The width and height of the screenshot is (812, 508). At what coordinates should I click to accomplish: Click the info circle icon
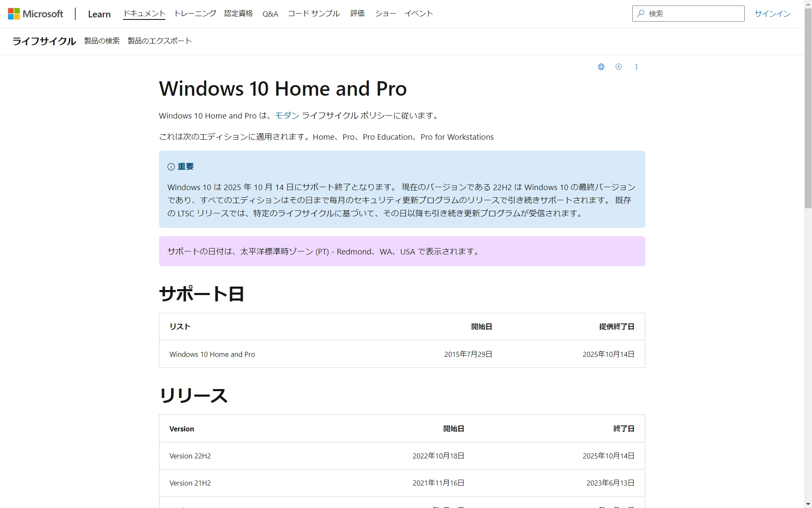(x=171, y=166)
